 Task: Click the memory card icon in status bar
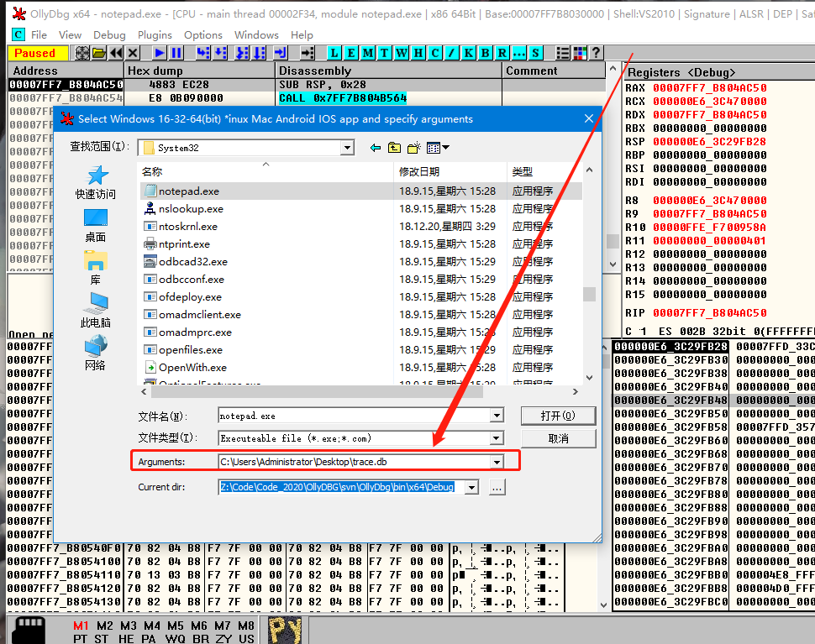pyautogui.click(x=29, y=630)
